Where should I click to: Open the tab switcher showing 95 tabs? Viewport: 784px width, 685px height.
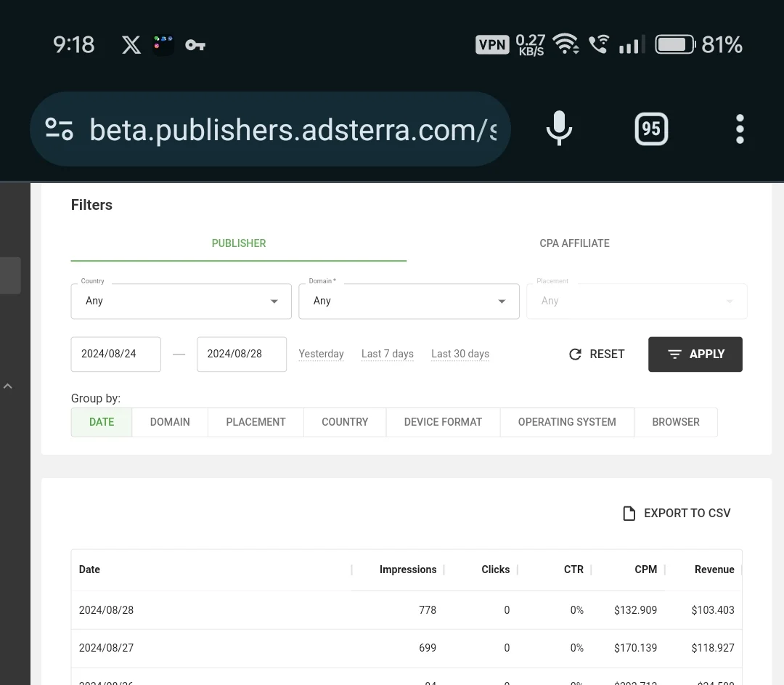click(x=651, y=129)
